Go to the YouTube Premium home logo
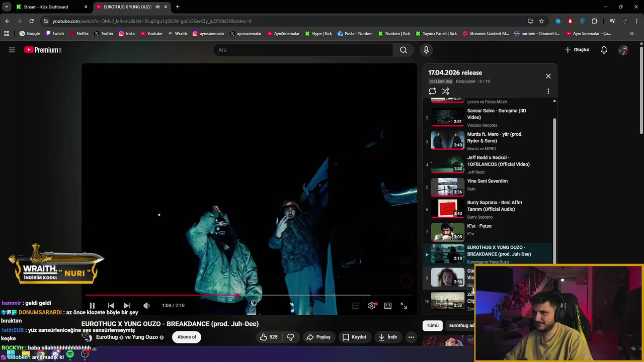 click(x=43, y=50)
